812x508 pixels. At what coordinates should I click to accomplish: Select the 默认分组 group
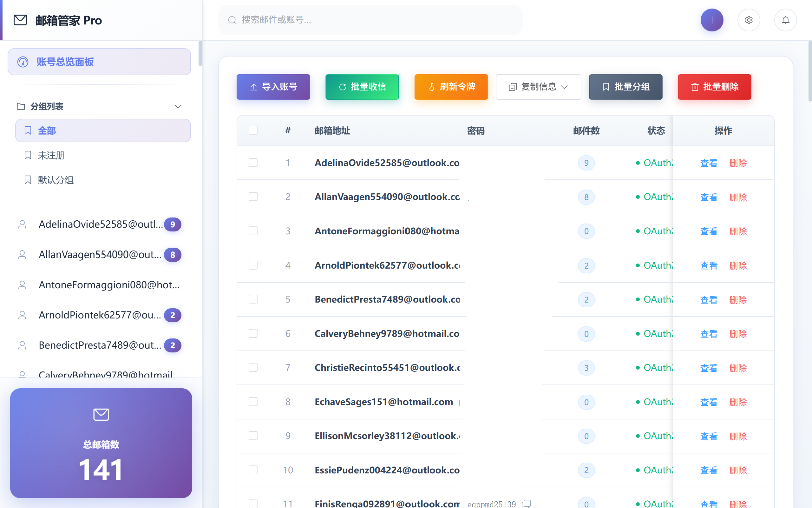103,180
